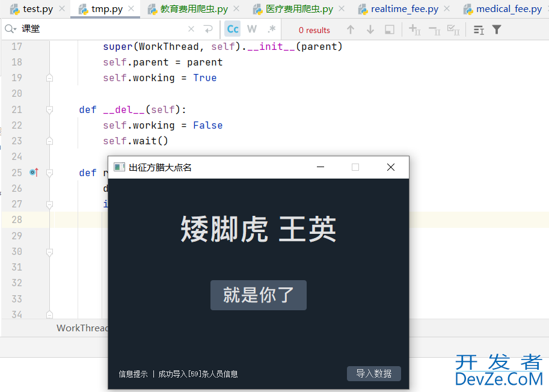Toggle Words (W) search option
Screen dimensions: 549x392
click(x=252, y=29)
